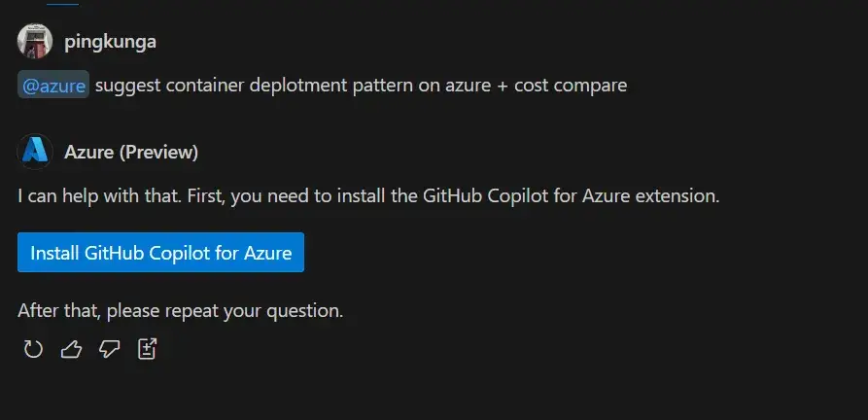Screen dimensions: 868x420
Task: Click the 'After that, please repeat your question.' text
Action: point(181,310)
